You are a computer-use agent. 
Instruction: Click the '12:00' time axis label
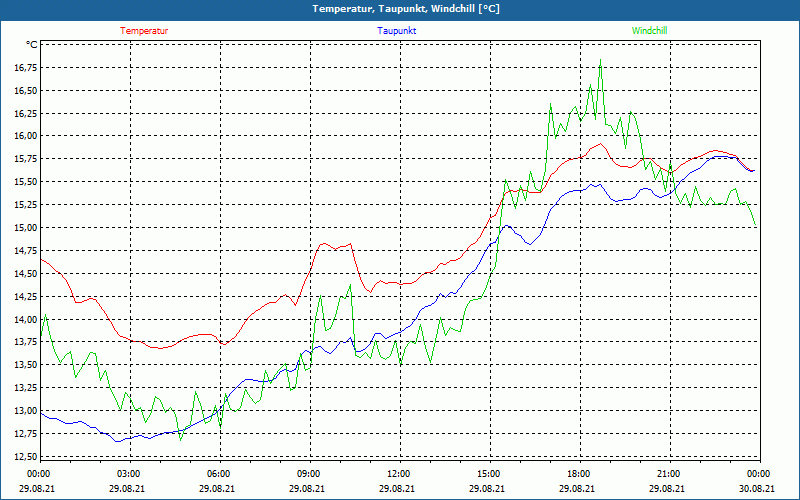397,474
